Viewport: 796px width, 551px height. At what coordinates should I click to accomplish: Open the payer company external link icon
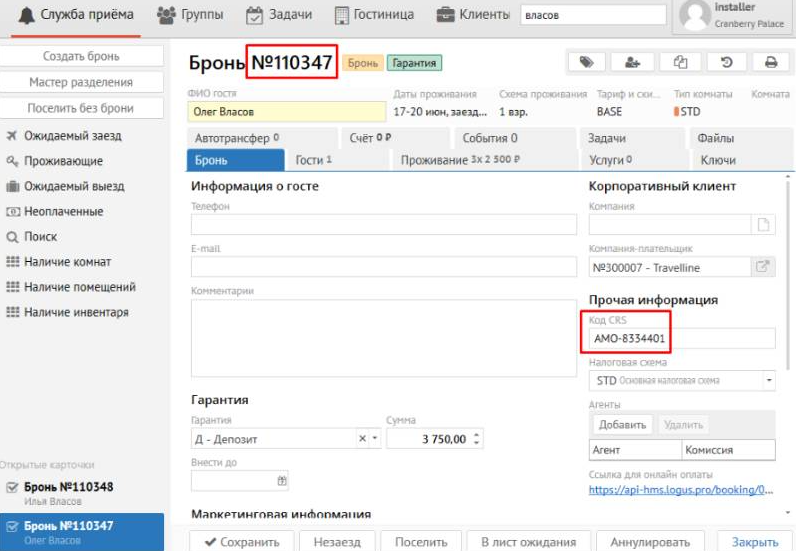coord(763,267)
